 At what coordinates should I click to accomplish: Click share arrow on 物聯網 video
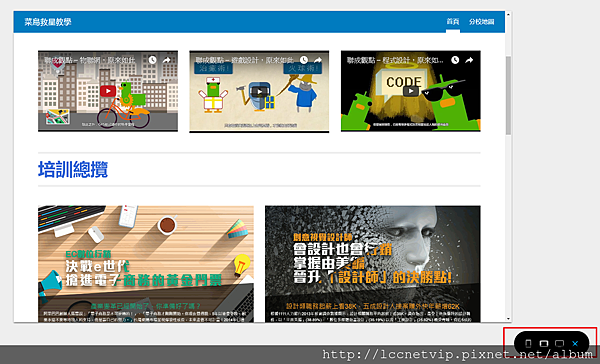tap(166, 60)
